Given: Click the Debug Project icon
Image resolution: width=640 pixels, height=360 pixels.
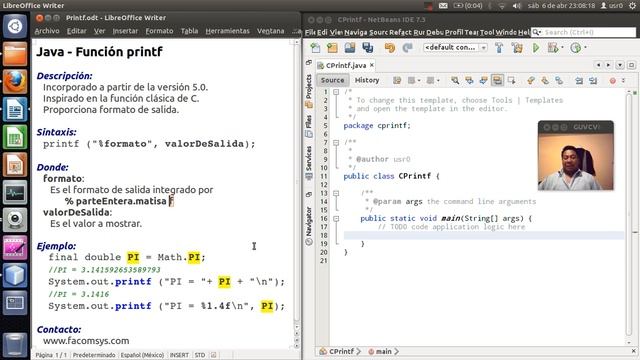Looking at the screenshot, I should coord(553,48).
